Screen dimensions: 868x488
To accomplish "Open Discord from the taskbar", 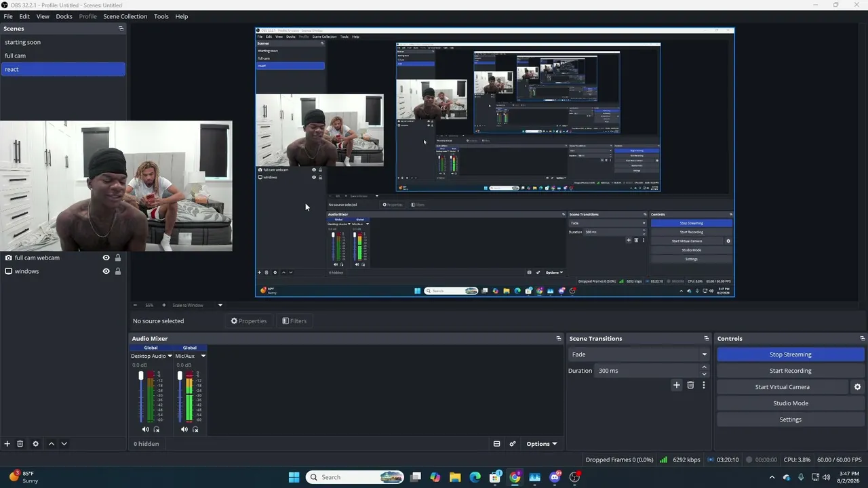I will pos(555,477).
